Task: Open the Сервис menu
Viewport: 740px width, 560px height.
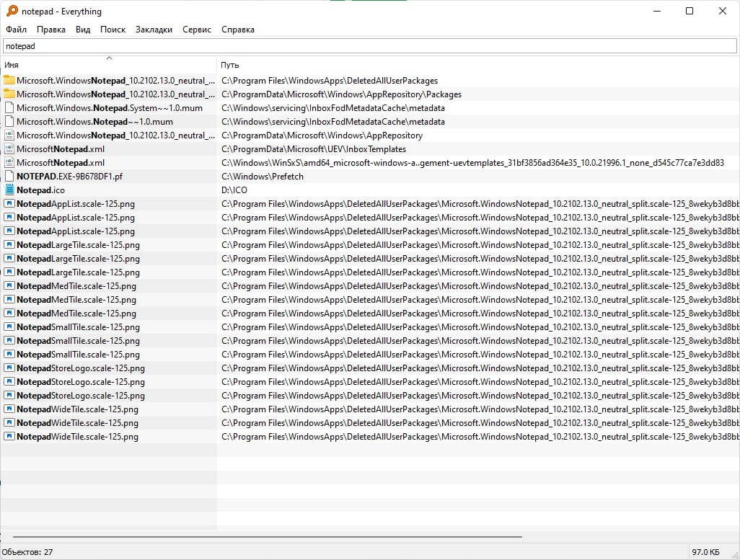Action: point(197,30)
